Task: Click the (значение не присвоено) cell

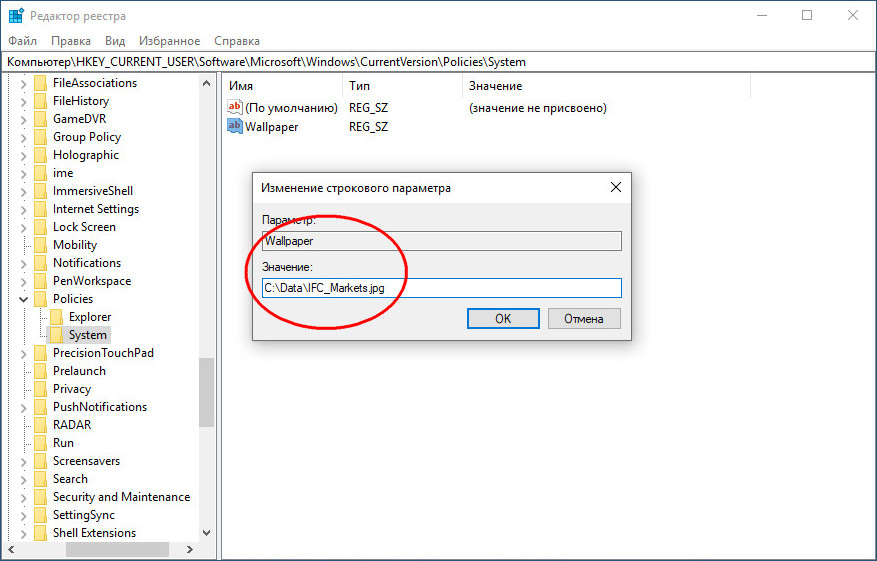Action: (x=537, y=108)
